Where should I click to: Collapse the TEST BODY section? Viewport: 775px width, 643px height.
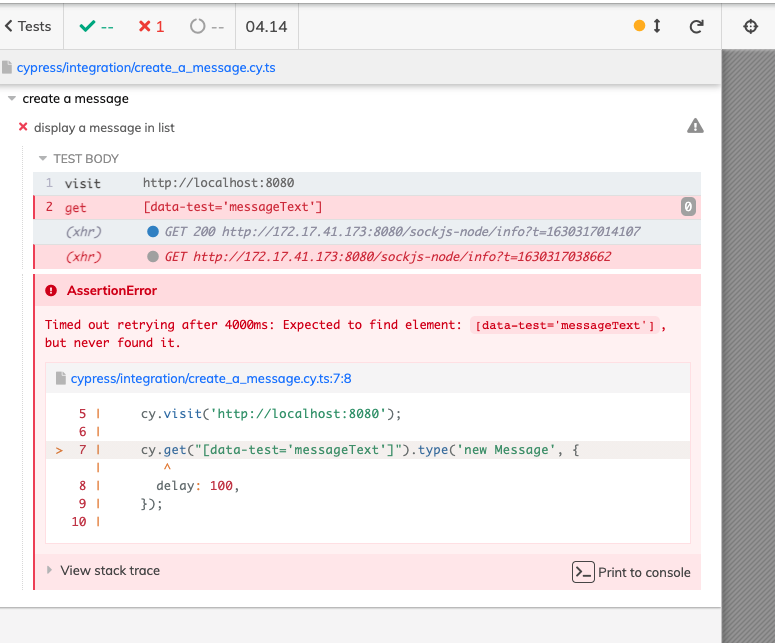[79, 159]
